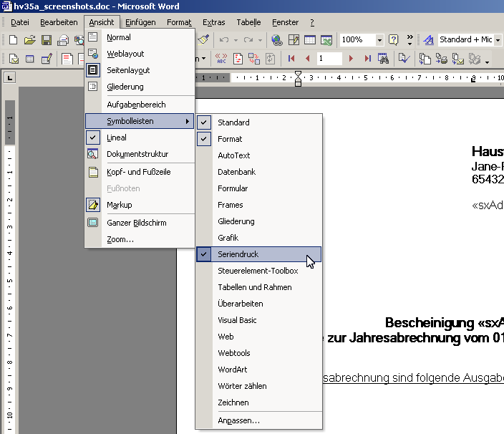
Task: Click the Check for Errors icon
Action: point(404,59)
